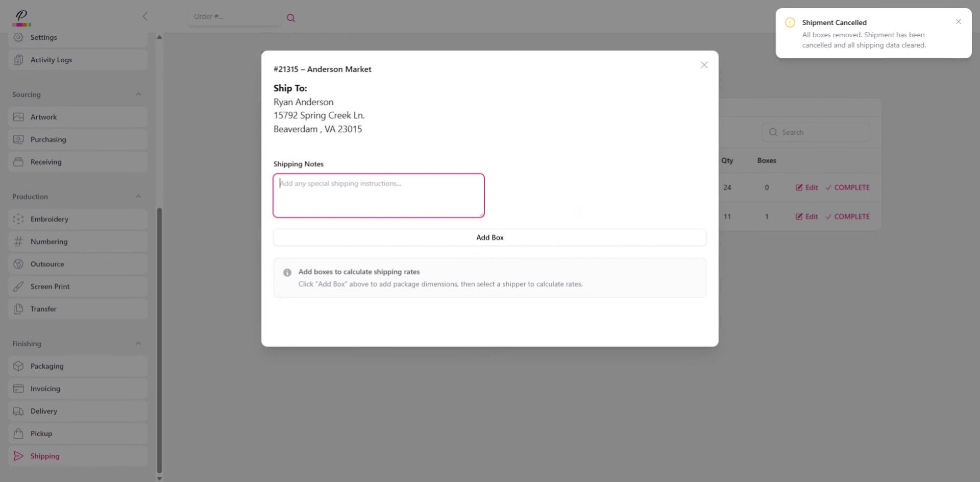Open Outsource via its circle icon
980x482 pixels.
coord(18,264)
